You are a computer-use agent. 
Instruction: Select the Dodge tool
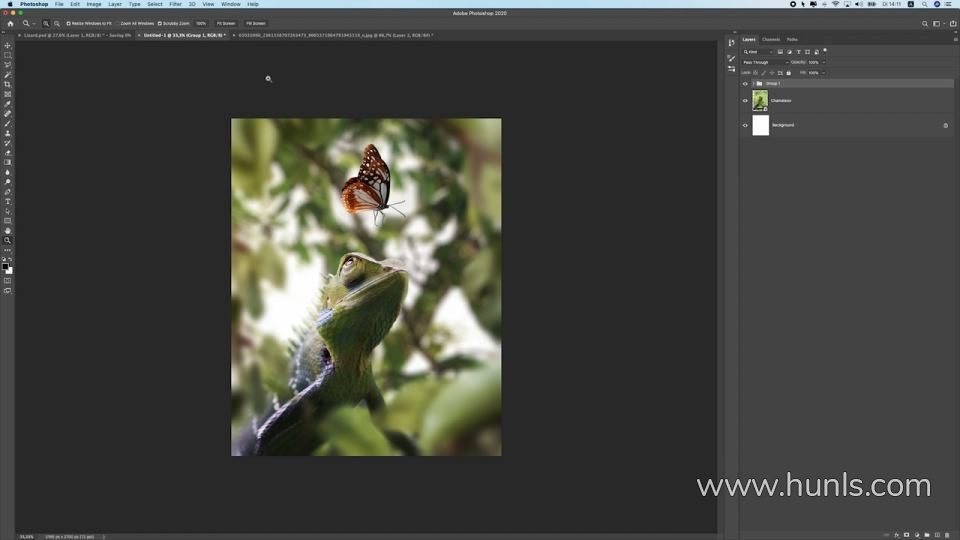tap(7, 182)
